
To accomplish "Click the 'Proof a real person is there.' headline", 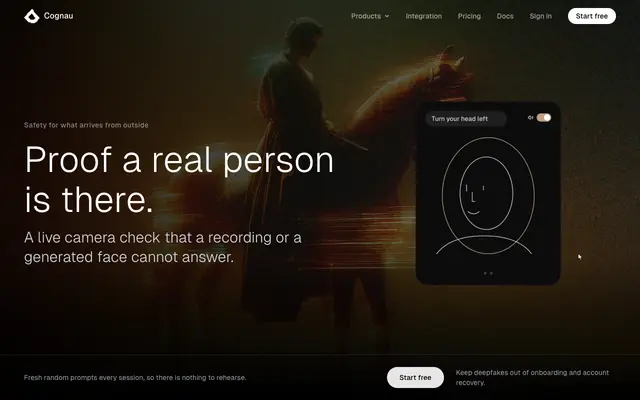I will point(179,180).
